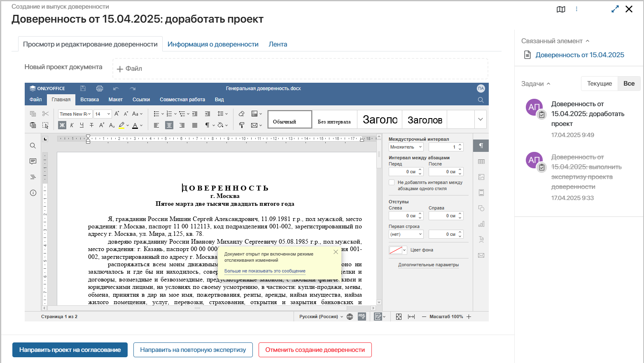Apply justified text alignment
This screenshot has width=644, height=363.
195,125
